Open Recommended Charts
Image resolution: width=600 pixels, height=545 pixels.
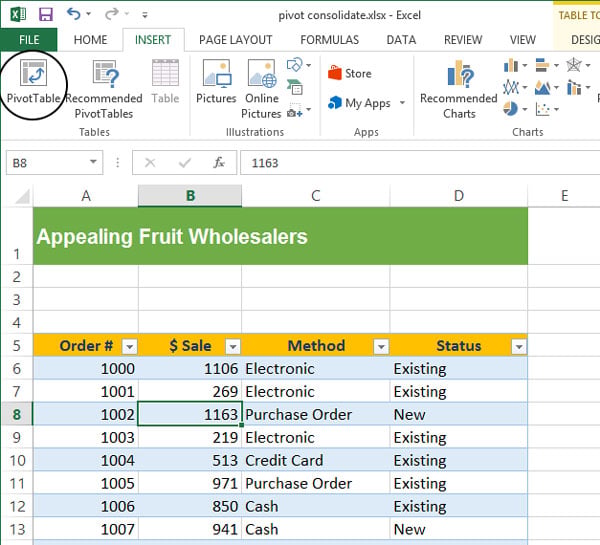[459, 89]
